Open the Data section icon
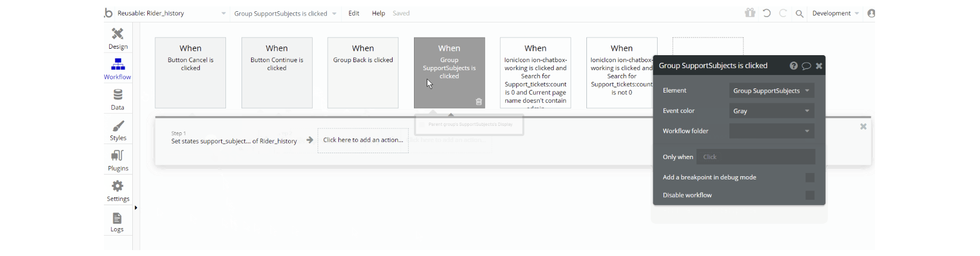Viewport: 980px width, 256px height. 118,99
